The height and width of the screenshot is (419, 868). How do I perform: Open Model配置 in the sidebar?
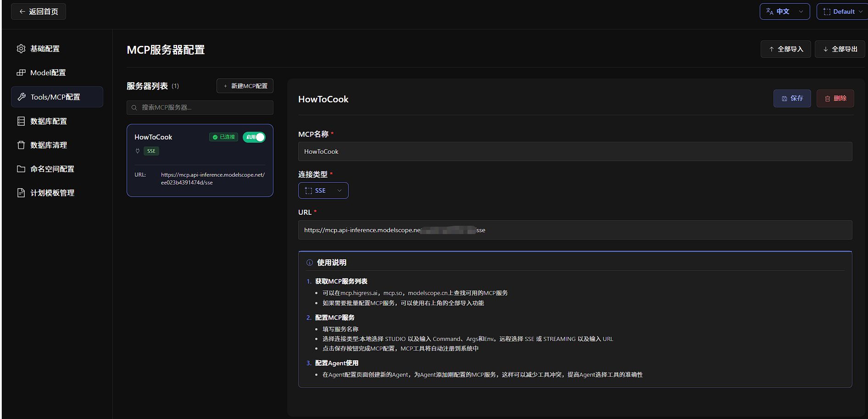pos(57,73)
